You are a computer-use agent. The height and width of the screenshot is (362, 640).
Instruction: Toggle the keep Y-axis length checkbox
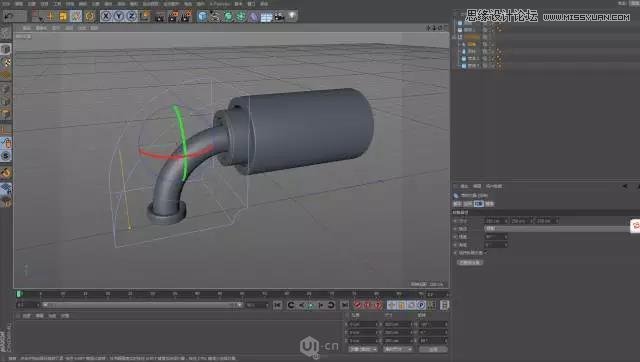click(x=486, y=253)
